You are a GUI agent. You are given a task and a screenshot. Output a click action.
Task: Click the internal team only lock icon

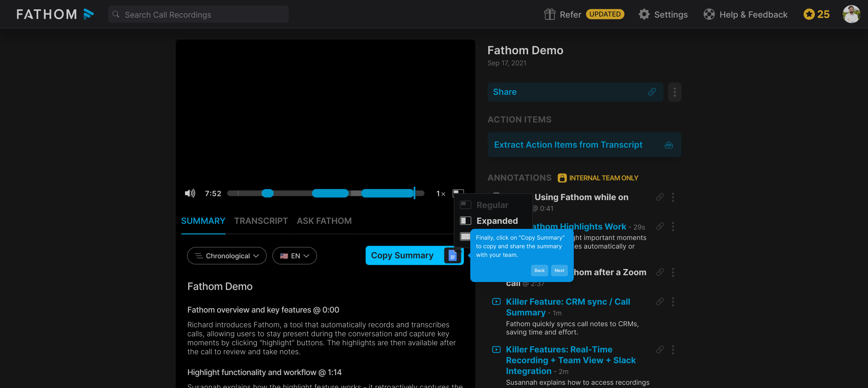pyautogui.click(x=562, y=178)
